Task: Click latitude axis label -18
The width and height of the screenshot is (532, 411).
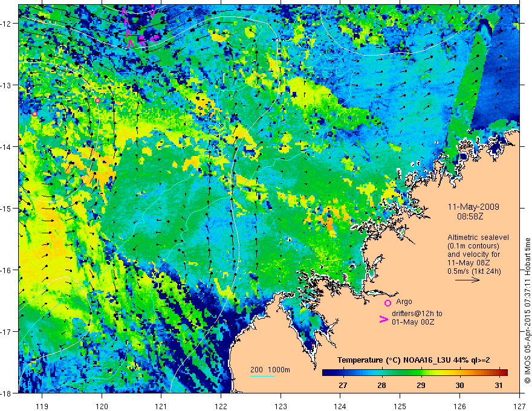Action: coord(7,393)
